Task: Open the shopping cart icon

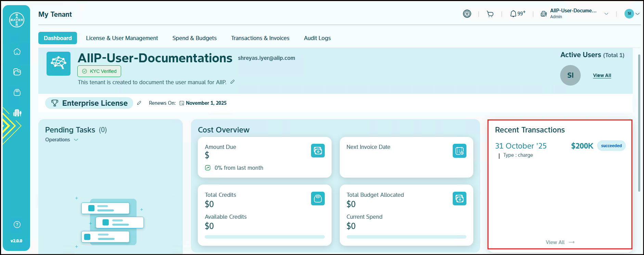Action: click(x=490, y=14)
